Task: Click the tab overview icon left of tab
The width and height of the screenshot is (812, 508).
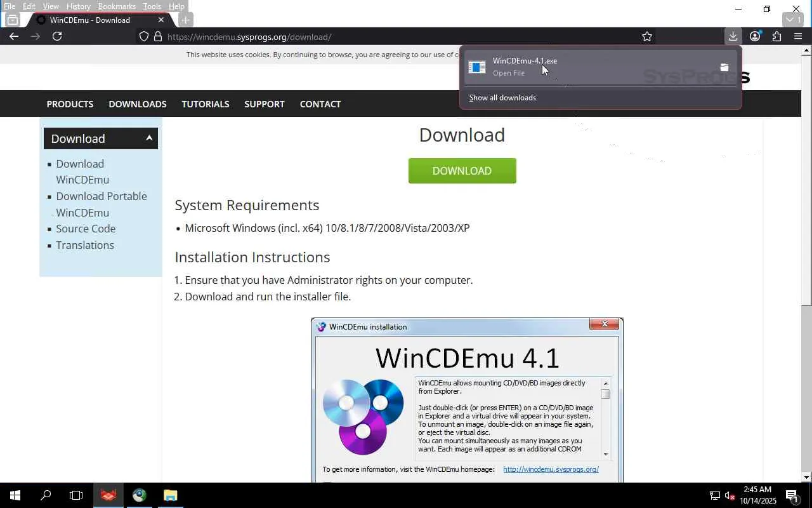Action: (x=12, y=20)
